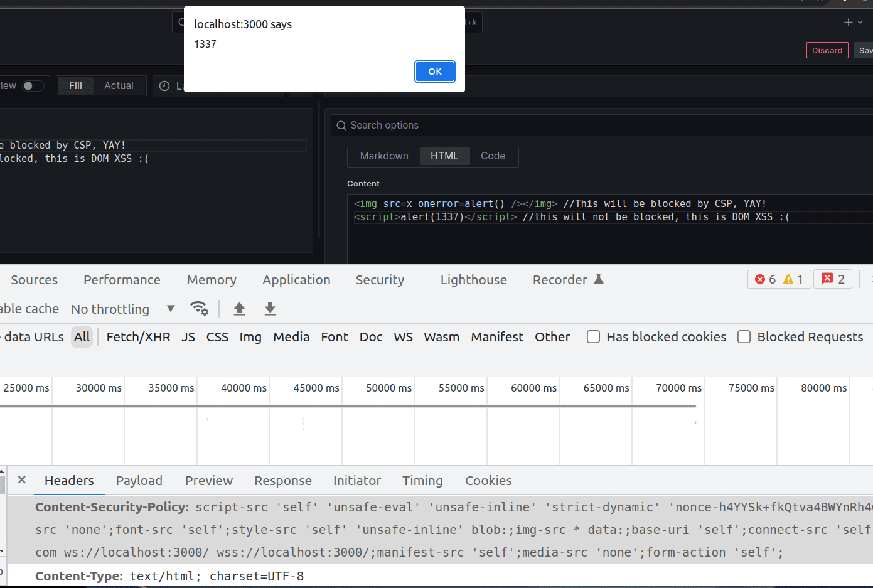Switch to the Preview tab
This screenshot has width=873, height=588.
(x=209, y=481)
